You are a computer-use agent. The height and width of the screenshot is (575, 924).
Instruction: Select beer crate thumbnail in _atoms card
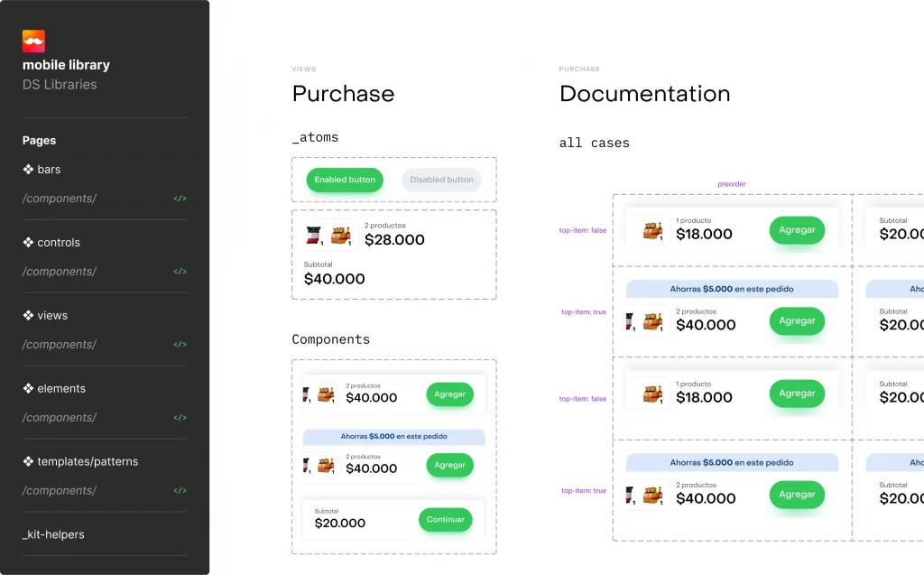click(x=340, y=236)
